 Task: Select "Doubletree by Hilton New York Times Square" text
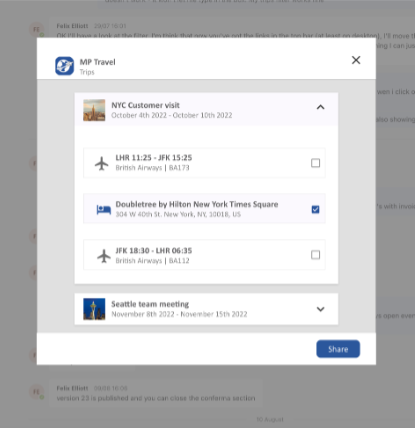point(197,204)
